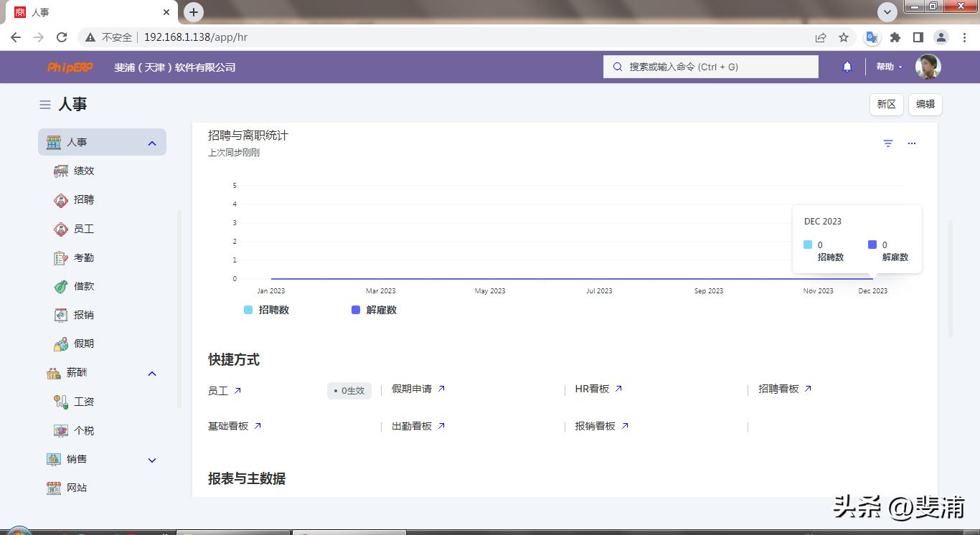
Task: Collapse the 人事 section in the sidebar
Action: coord(151,142)
